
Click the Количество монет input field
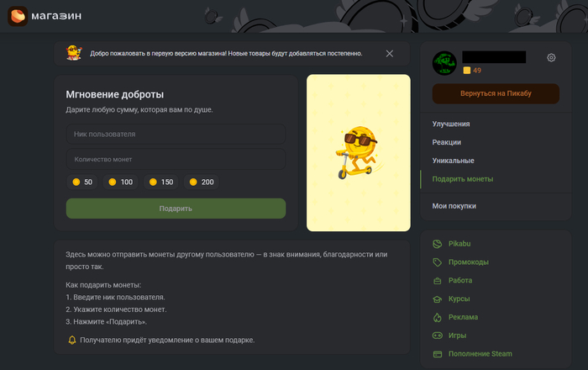[176, 159]
